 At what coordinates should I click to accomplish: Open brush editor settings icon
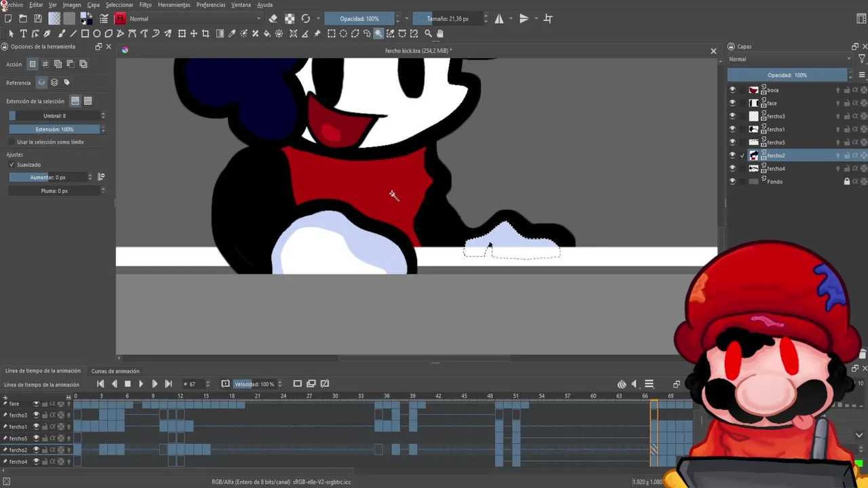point(104,18)
